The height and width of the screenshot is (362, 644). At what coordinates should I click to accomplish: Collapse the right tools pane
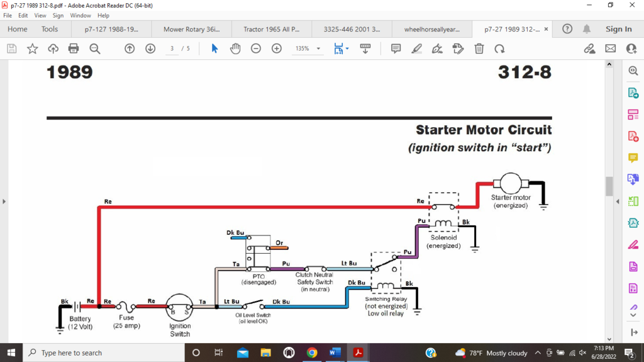tap(618, 201)
